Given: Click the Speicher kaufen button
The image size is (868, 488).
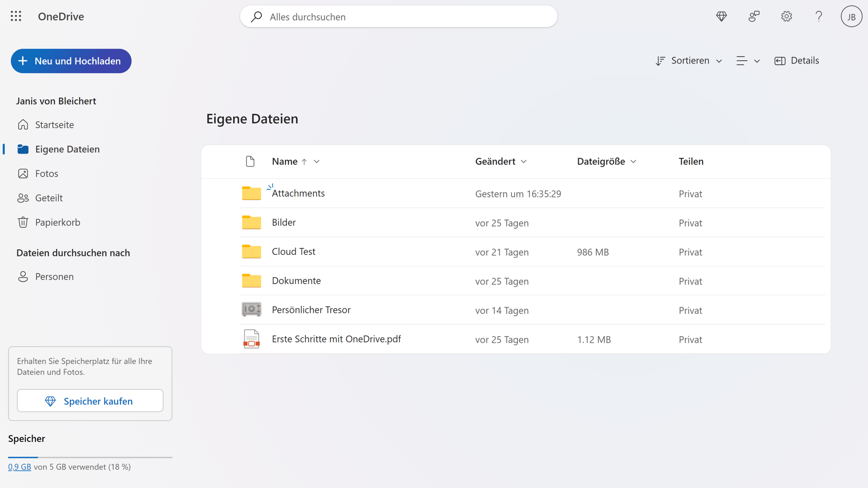Looking at the screenshot, I should pyautogui.click(x=90, y=401).
